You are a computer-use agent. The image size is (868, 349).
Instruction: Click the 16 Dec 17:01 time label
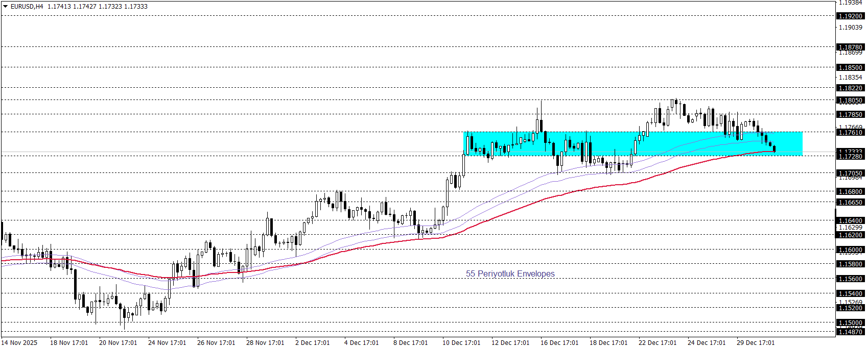point(559,343)
